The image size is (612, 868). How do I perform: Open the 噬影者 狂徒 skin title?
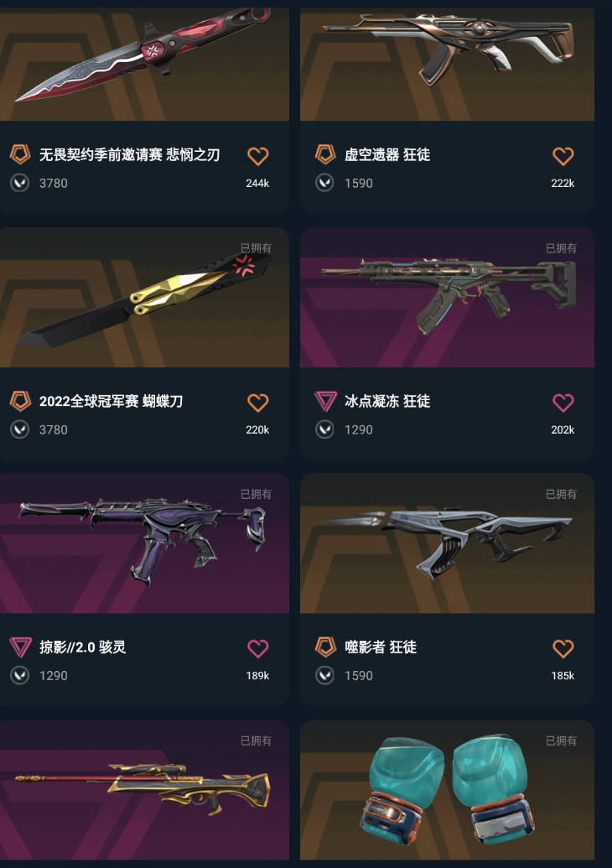[381, 647]
